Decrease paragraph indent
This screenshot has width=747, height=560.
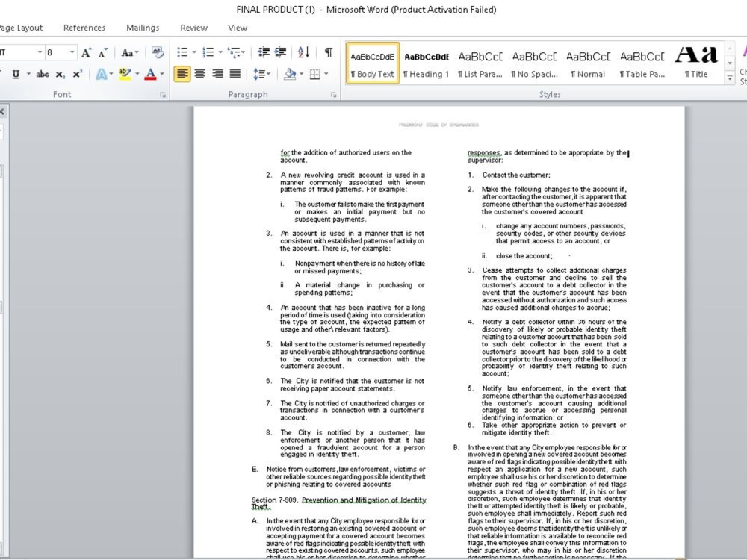tap(264, 52)
